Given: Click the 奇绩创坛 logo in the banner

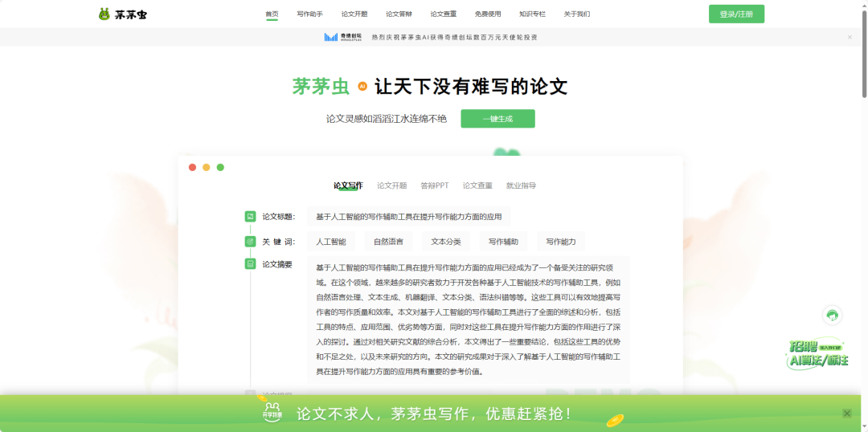Looking at the screenshot, I should 343,37.
